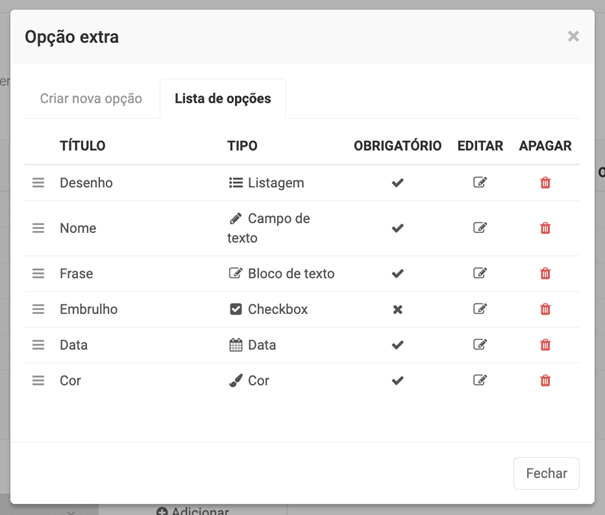Click edit icon for Data row

(480, 345)
